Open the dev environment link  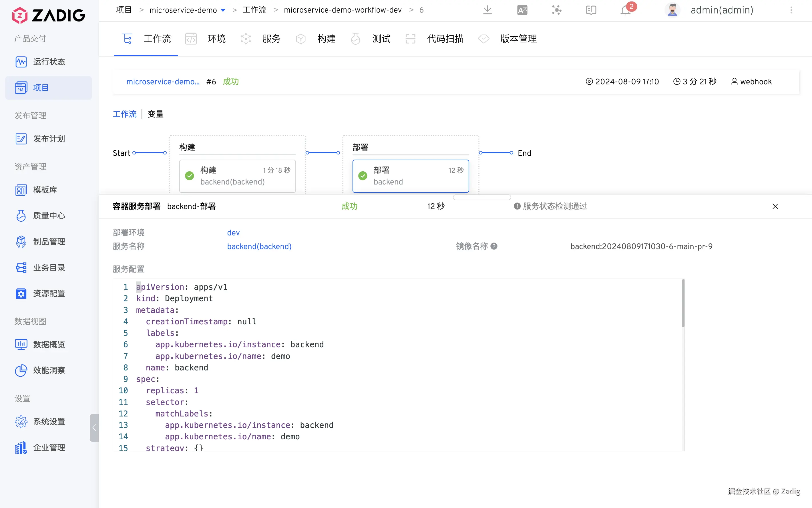(233, 233)
